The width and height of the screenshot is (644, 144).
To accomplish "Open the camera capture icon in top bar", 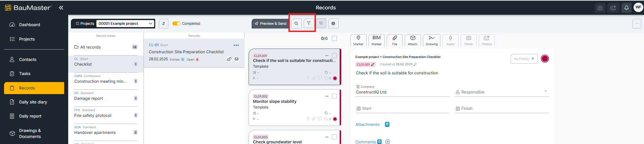I will point(600,8).
